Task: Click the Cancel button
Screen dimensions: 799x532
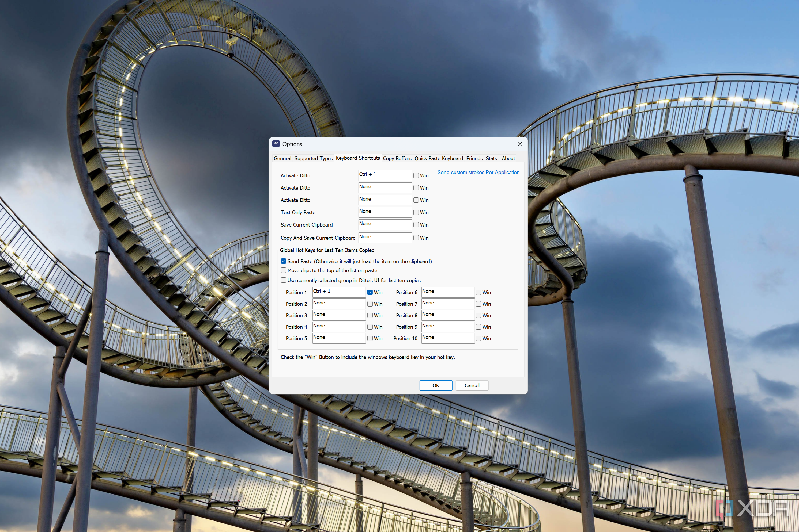Action: [x=472, y=385]
